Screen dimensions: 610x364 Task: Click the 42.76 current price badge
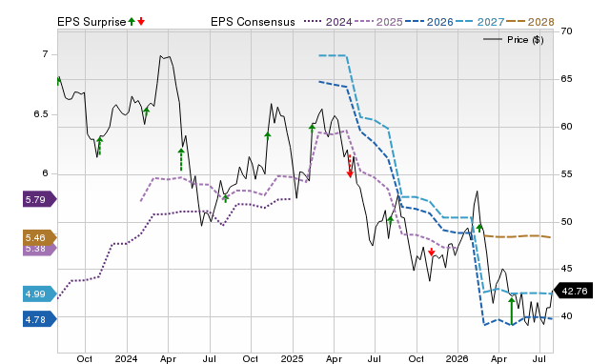[573, 291]
